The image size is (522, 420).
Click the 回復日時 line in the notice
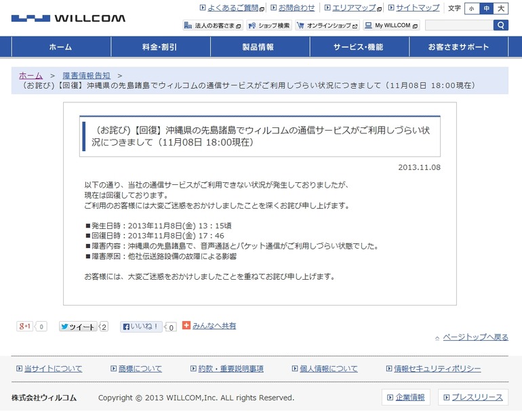[x=155, y=236]
